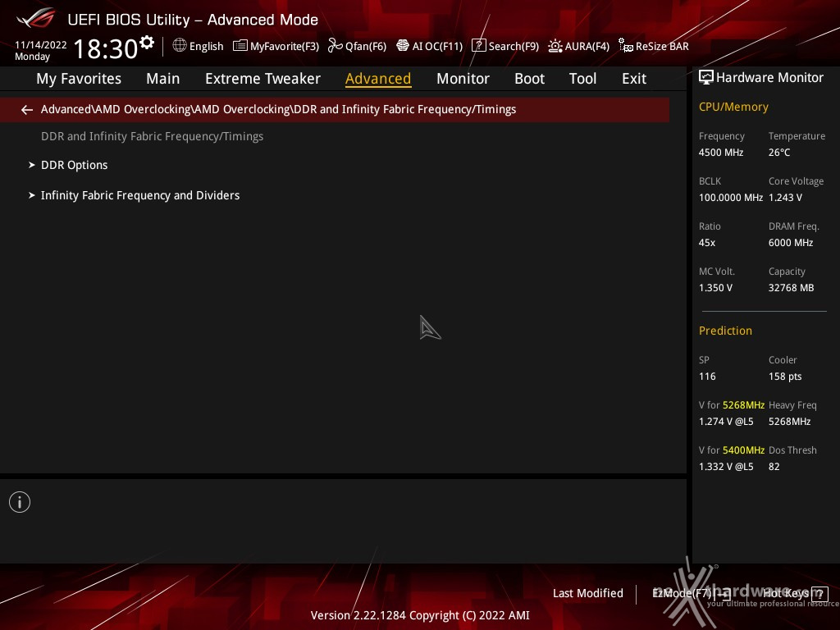Image resolution: width=840 pixels, height=630 pixels.
Task: Open Qfan(F6) control label
Action: (366, 46)
